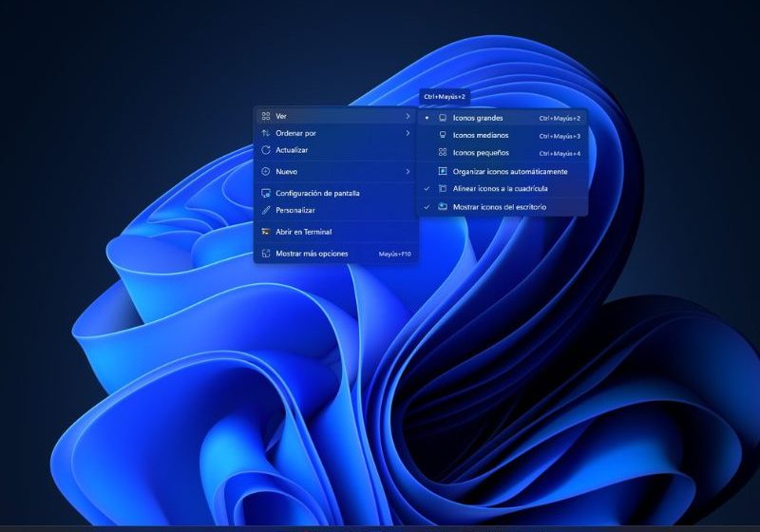Click the Ctrl+Mayús+2 tooltip above the submenu
This screenshot has height=532, width=760.
pyautogui.click(x=445, y=96)
